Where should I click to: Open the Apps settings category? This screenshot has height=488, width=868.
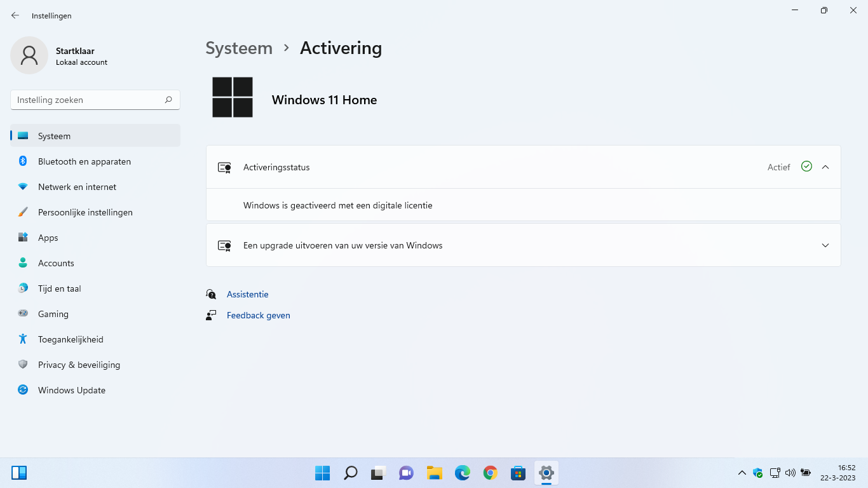pyautogui.click(x=95, y=238)
